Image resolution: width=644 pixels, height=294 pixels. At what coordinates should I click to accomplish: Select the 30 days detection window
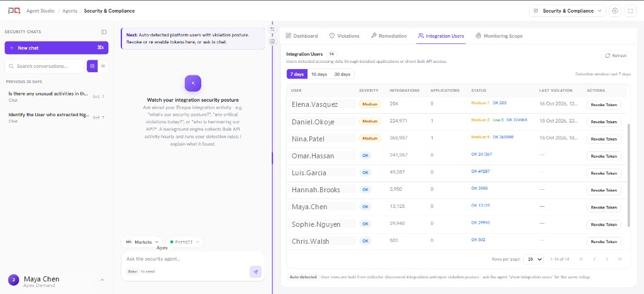tap(342, 74)
